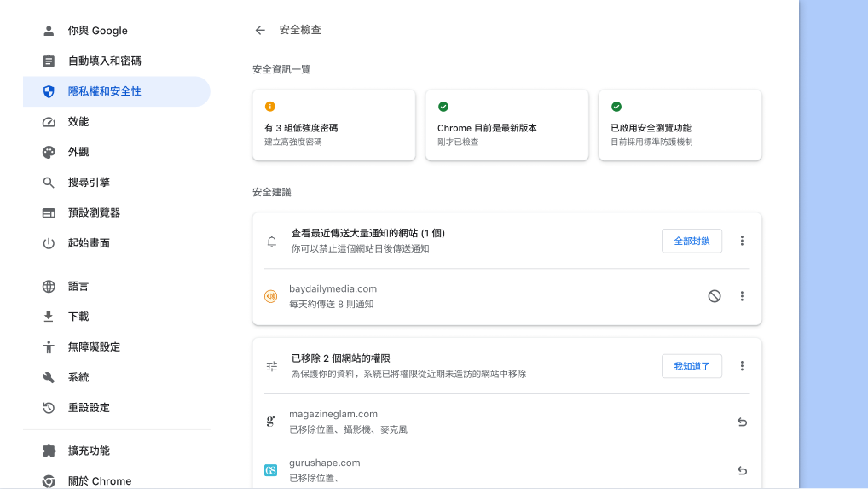Click the speedometer icon for 效能
This screenshot has width=868, height=489.
49,122
